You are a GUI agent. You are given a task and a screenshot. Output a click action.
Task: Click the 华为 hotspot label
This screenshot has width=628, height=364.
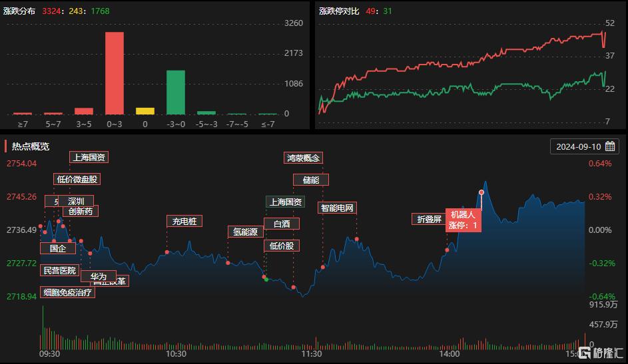[x=98, y=276]
